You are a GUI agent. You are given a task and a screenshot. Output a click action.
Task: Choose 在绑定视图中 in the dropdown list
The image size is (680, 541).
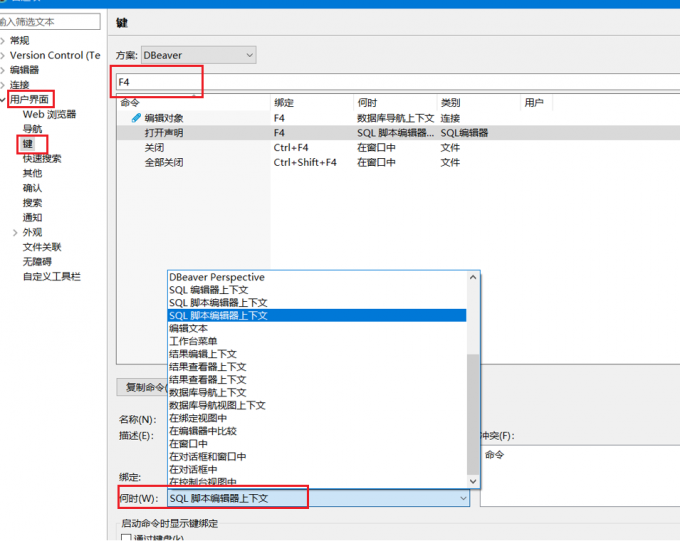tap(317, 418)
